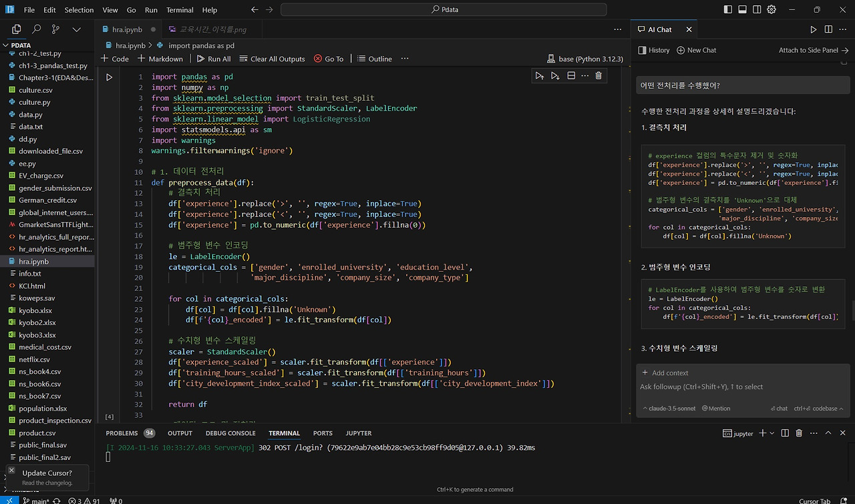Run the current notebook cell
Image resolution: width=855 pixels, height=504 pixels.
click(x=109, y=77)
